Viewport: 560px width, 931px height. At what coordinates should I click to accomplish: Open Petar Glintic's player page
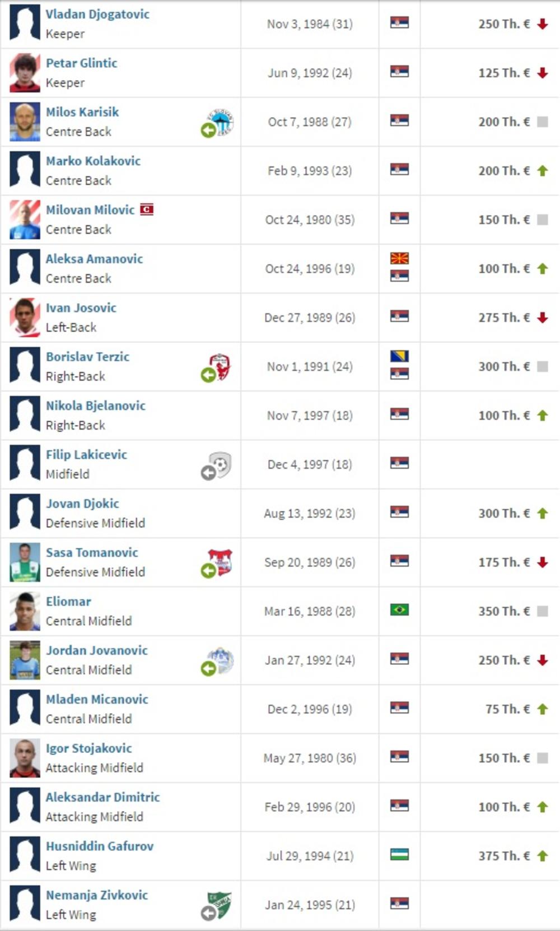point(82,63)
